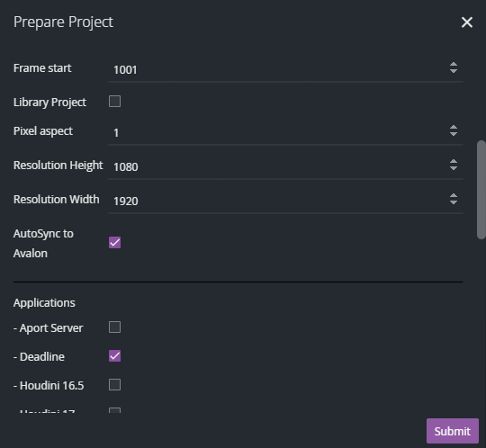Viewport: 486px width, 448px height.
Task: Increase Resolution Width with up arrow
Action: tap(454, 195)
